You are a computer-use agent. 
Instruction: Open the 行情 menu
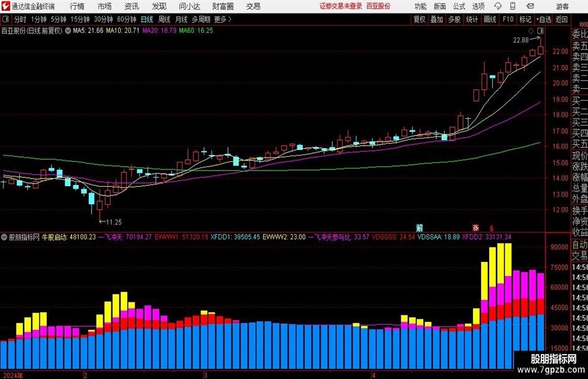click(77, 6)
